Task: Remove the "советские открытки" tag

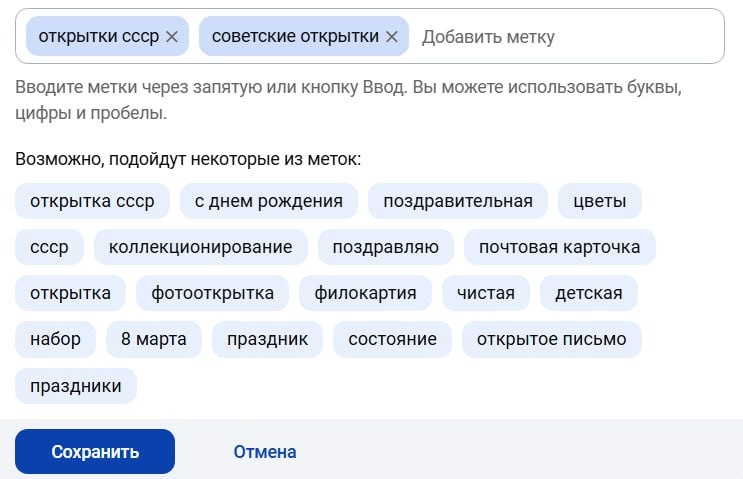Action: (391, 37)
